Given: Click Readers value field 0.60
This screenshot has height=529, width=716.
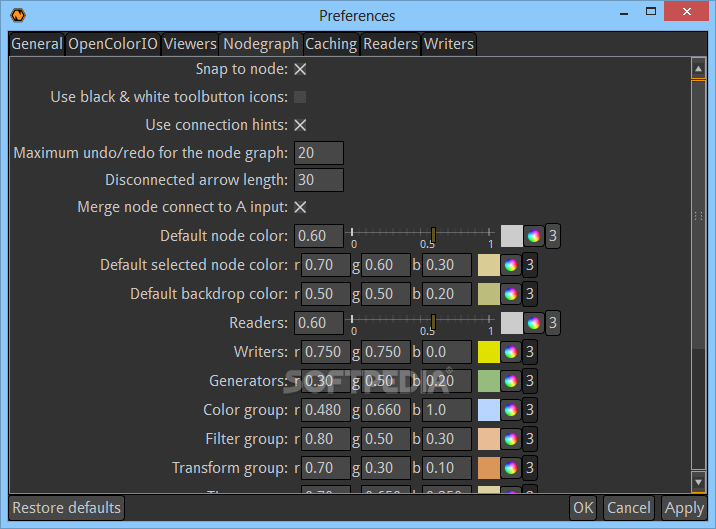Looking at the screenshot, I should (319, 323).
